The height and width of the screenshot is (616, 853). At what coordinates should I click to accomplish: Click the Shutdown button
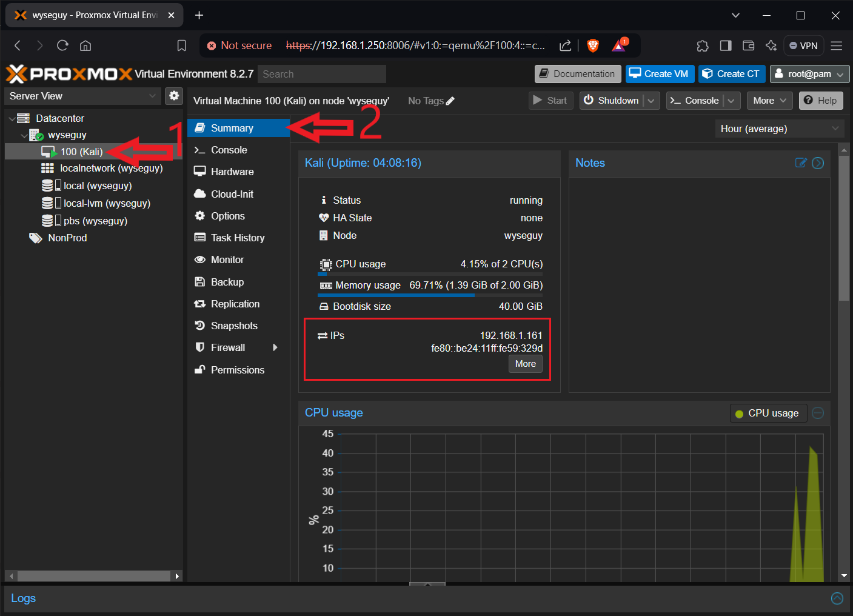(611, 101)
